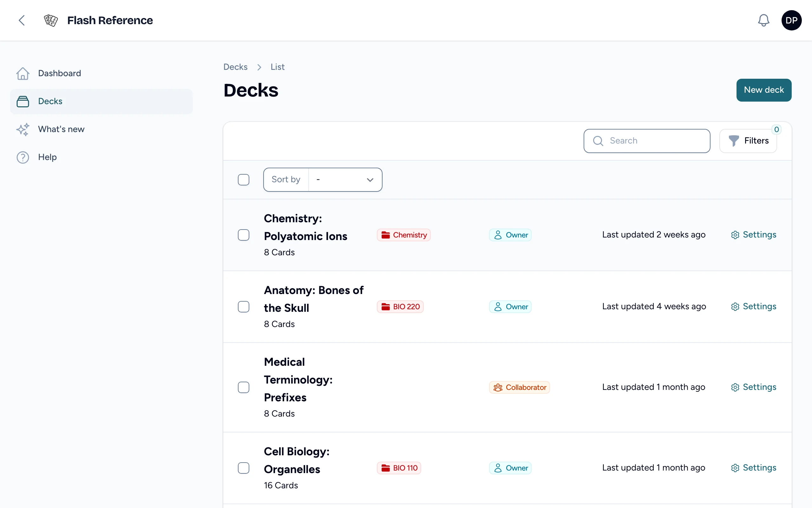The image size is (812, 508).
Task: Toggle the select-all decks checkbox
Action: pos(244,180)
